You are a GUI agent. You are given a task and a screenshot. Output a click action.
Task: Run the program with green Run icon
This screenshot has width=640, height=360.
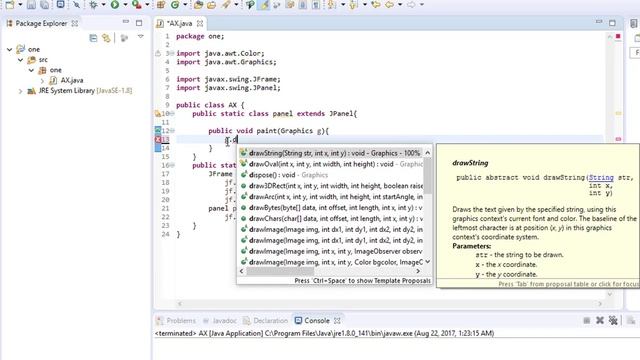[115, 4]
